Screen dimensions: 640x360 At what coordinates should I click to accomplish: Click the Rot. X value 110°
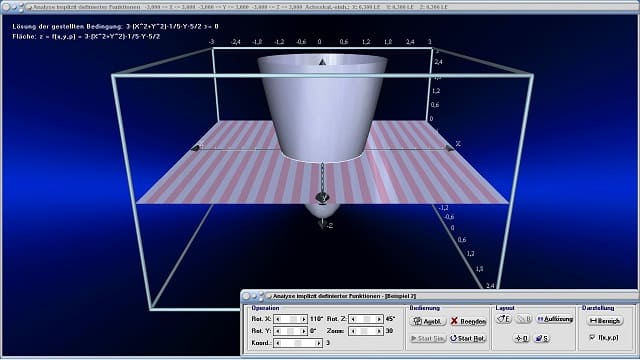316,319
